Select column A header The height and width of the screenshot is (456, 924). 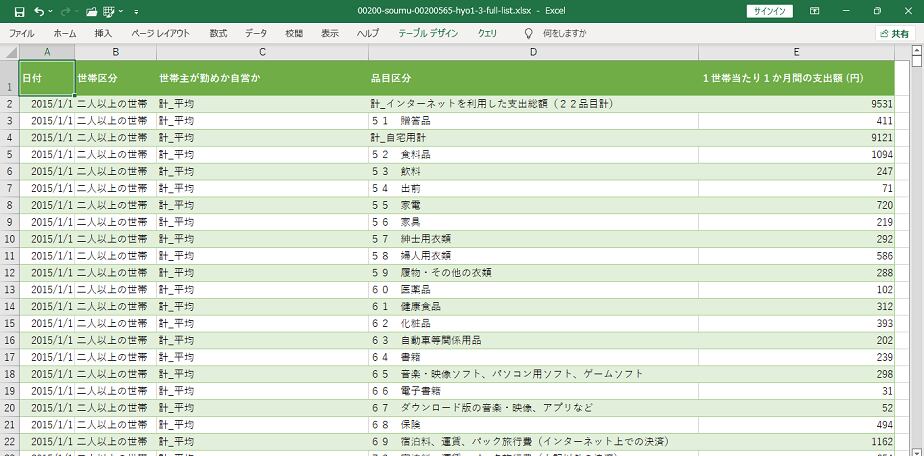[47, 52]
